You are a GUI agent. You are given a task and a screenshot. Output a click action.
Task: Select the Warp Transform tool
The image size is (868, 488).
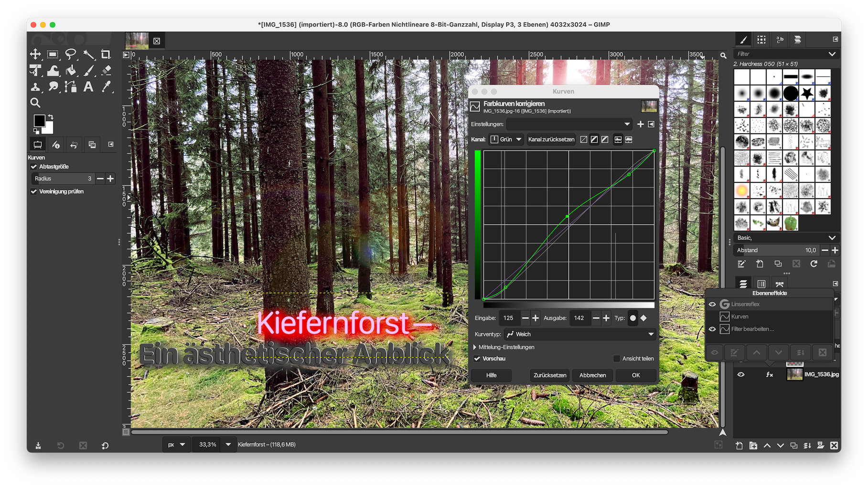tap(53, 71)
